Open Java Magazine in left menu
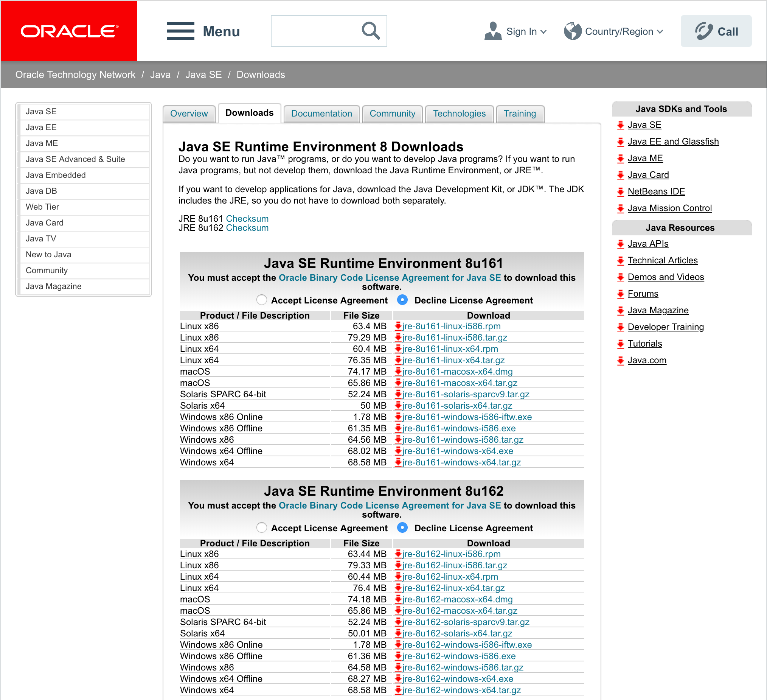The image size is (767, 700). [x=84, y=286]
